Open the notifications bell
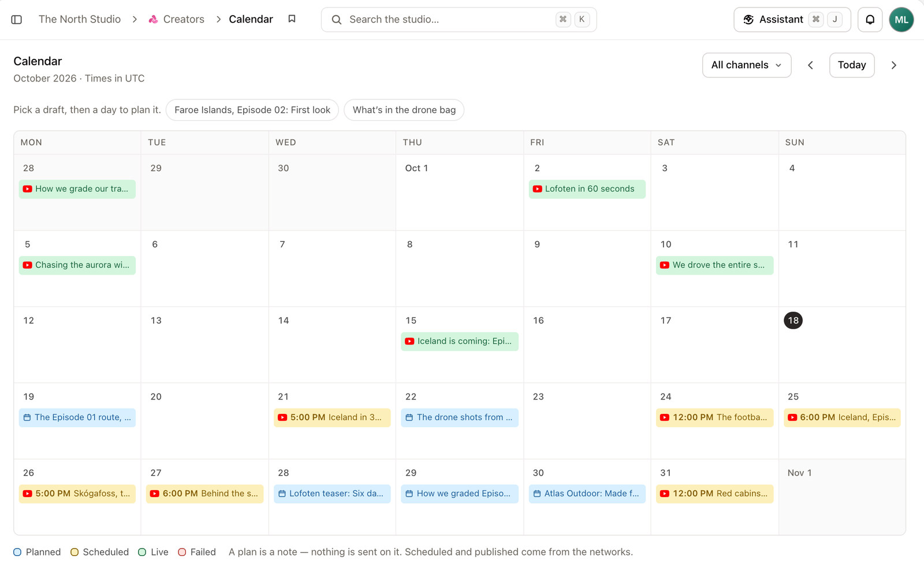 (x=870, y=20)
